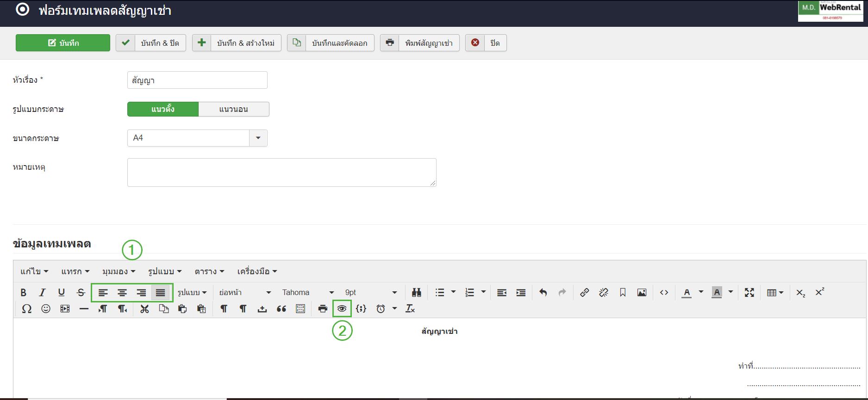Viewport: 868px width, 400px height.
Task: Insert or edit a link
Action: coord(584,292)
